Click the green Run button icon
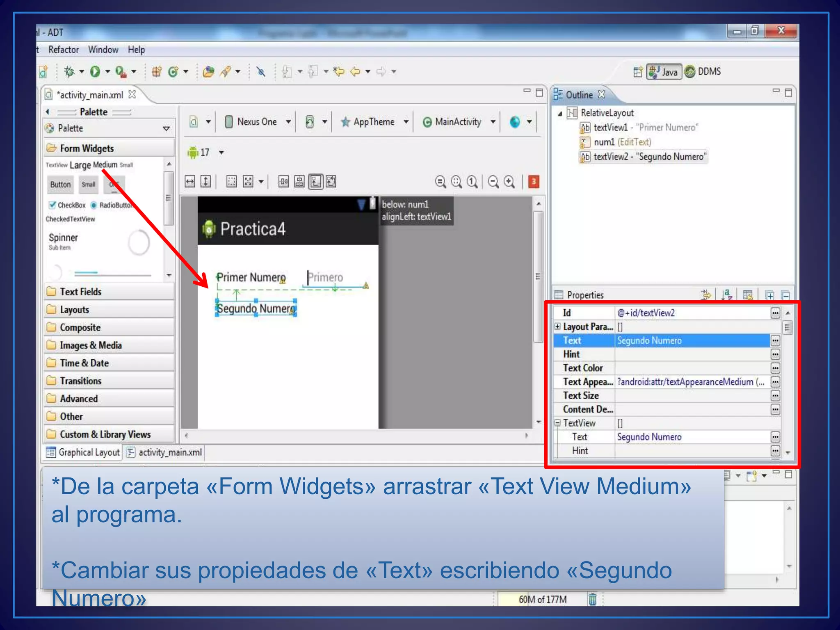This screenshot has width=840, height=630. 95,71
